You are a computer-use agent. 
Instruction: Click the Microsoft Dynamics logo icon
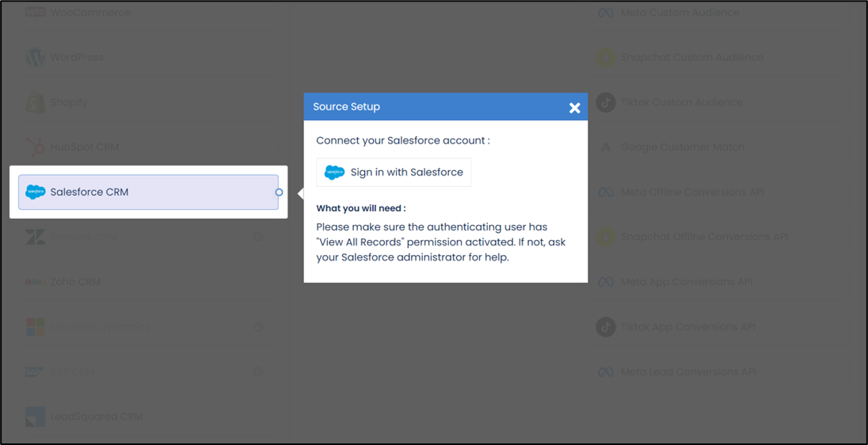click(x=36, y=326)
